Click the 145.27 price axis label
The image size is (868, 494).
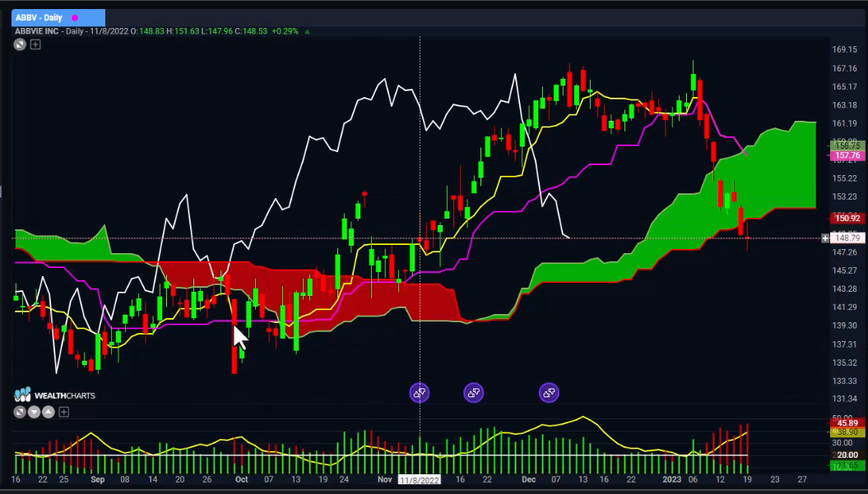(x=844, y=270)
